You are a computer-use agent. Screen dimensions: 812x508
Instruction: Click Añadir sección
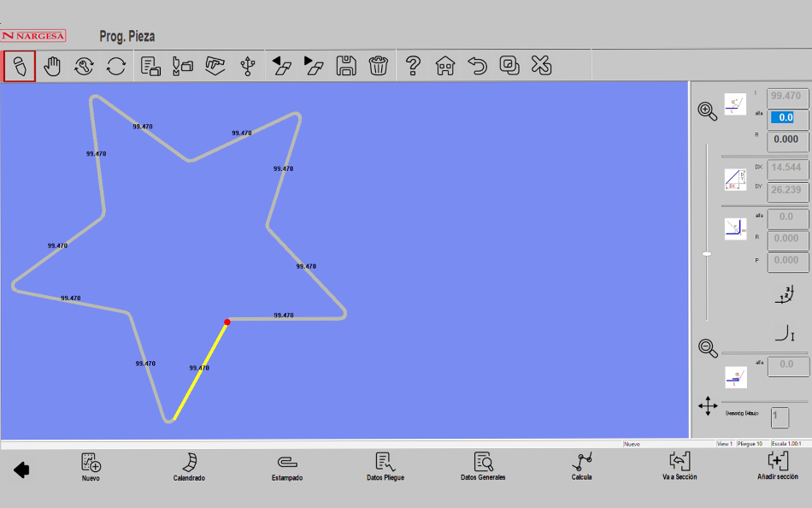(x=777, y=467)
